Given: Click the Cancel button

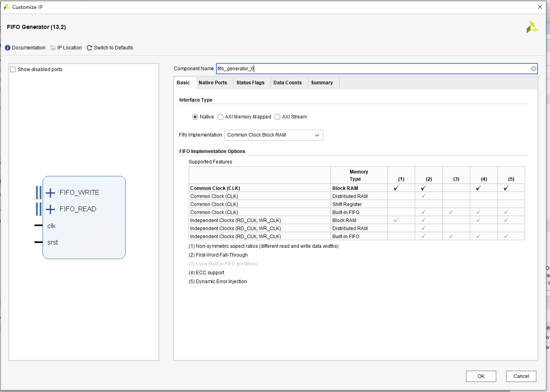Looking at the screenshot, I should 521,376.
